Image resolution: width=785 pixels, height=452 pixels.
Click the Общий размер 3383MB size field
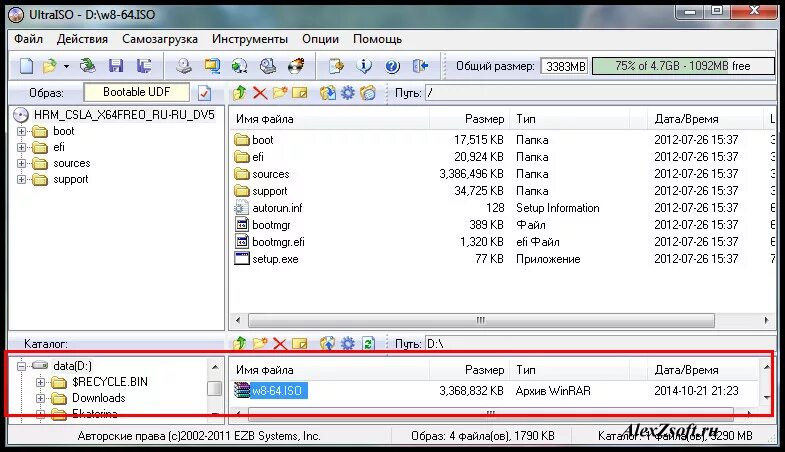[565, 66]
